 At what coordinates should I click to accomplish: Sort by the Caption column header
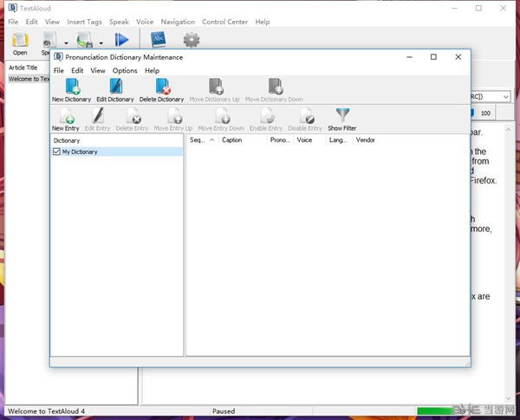coord(243,140)
